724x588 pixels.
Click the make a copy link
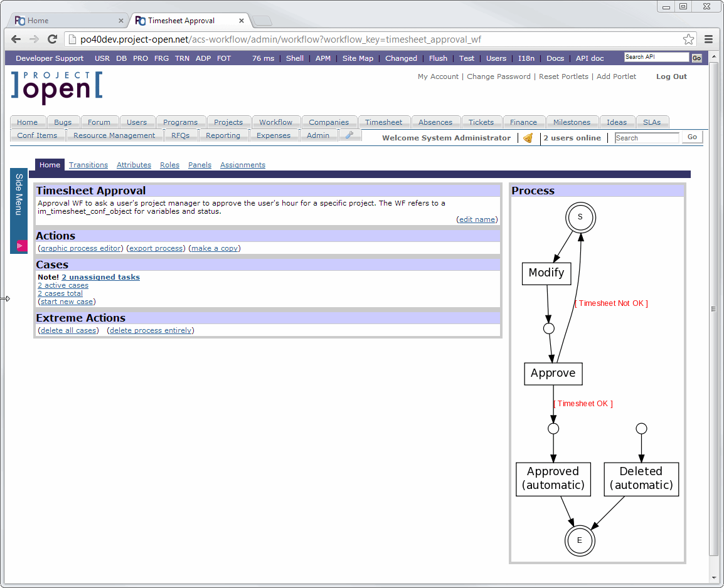pos(215,248)
